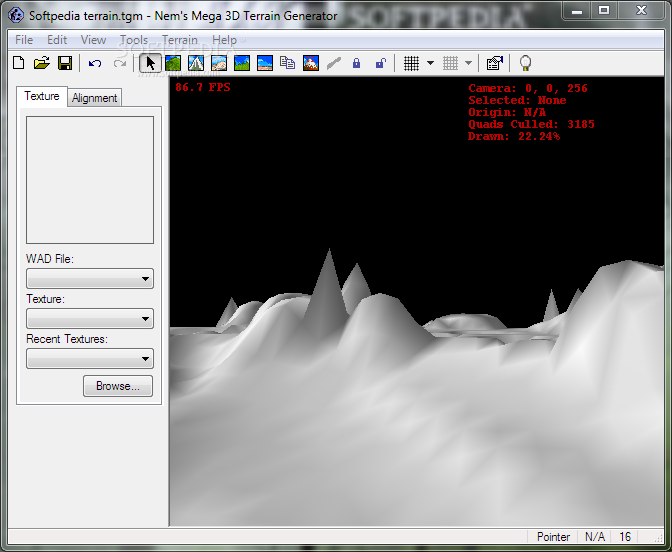Click the application icon in title bar
Viewport: 672px width, 552px height.
[16, 15]
